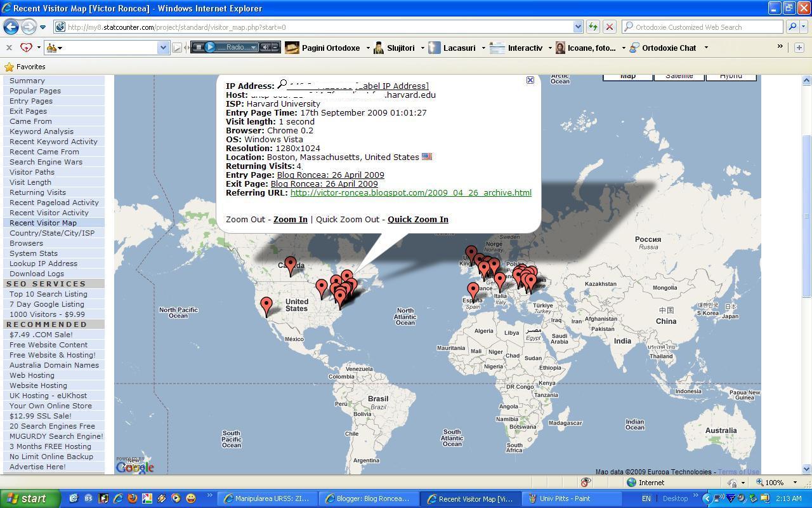Click the yellow smiley quick launch icon
The image size is (812, 508).
pos(190,498)
